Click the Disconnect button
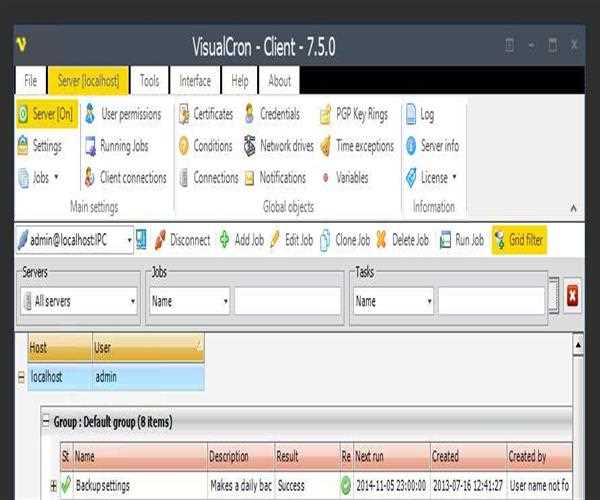Image resolution: width=600 pixels, height=500 pixels. [x=181, y=240]
